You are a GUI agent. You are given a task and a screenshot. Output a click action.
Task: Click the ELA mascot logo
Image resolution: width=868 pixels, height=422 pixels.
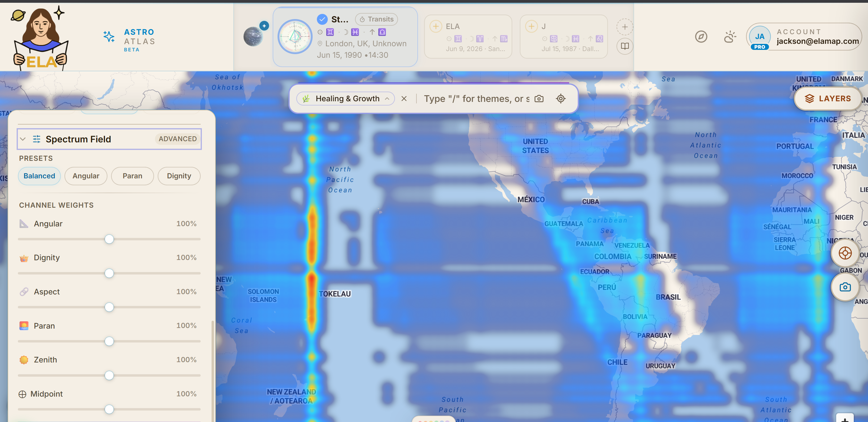click(41, 38)
